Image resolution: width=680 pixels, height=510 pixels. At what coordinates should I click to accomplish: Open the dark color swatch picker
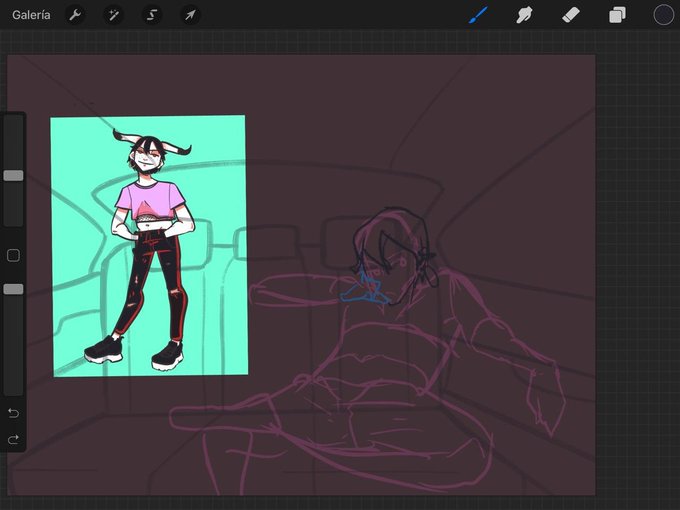click(664, 15)
